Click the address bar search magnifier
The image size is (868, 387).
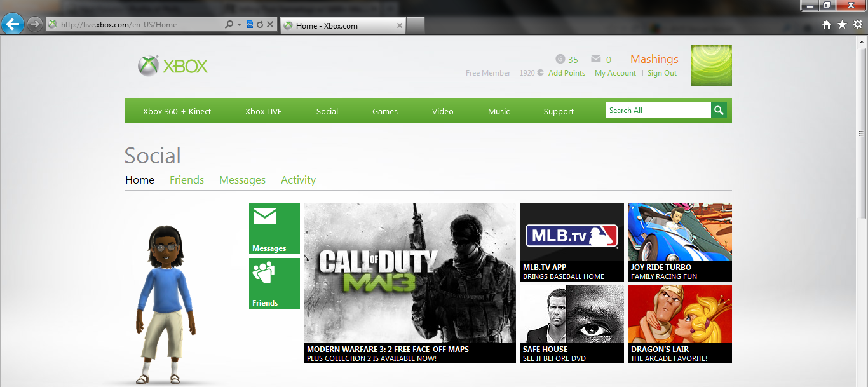point(229,24)
